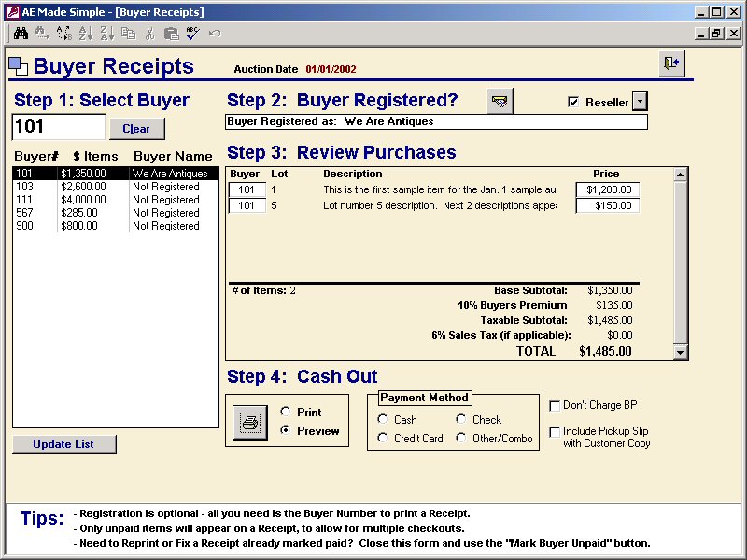The width and height of the screenshot is (747, 560).
Task: Sort descending Z to A
Action: point(106,34)
